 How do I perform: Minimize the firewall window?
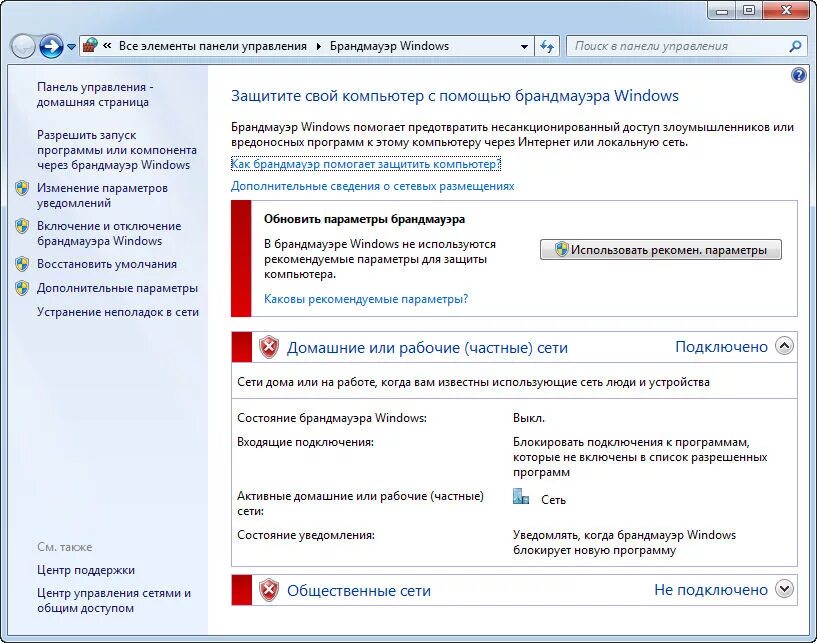point(722,10)
